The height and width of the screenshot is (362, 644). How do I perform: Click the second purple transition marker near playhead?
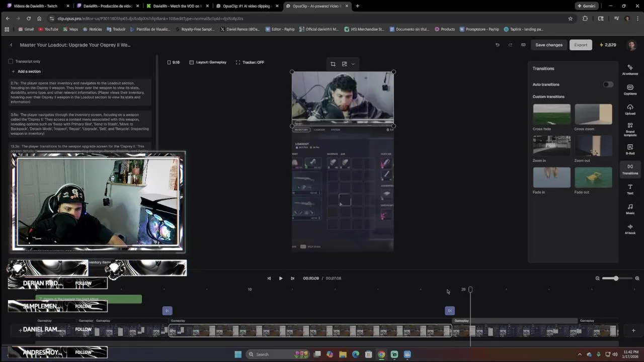(450, 311)
